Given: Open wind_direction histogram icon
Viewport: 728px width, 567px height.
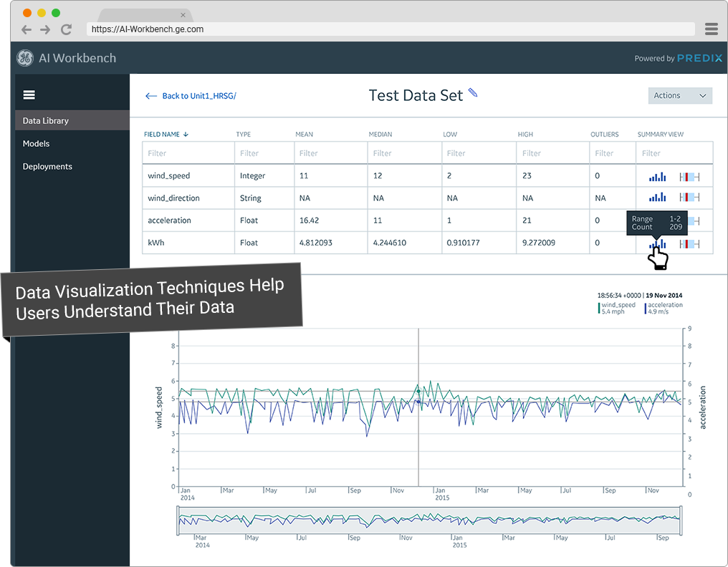Looking at the screenshot, I should pyautogui.click(x=658, y=197).
